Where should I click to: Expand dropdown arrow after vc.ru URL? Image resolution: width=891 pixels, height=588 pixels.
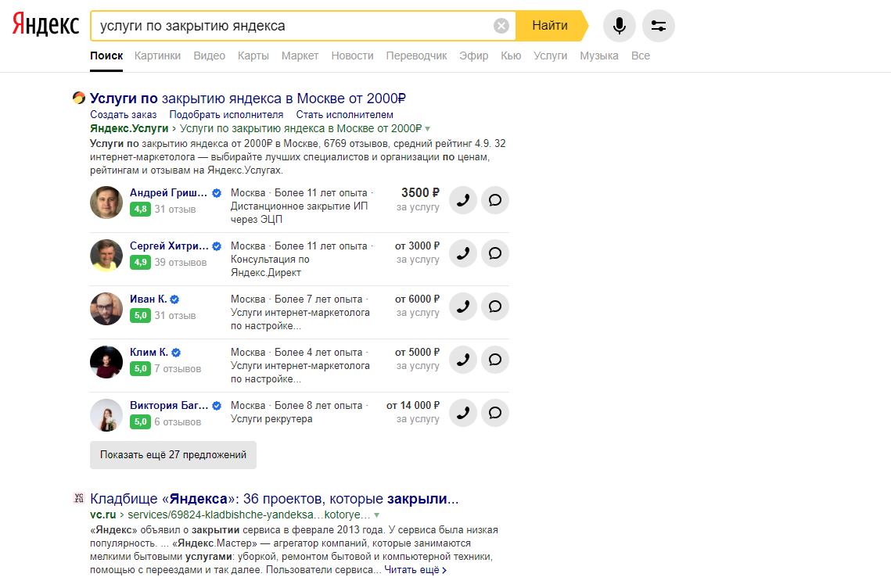(376, 515)
